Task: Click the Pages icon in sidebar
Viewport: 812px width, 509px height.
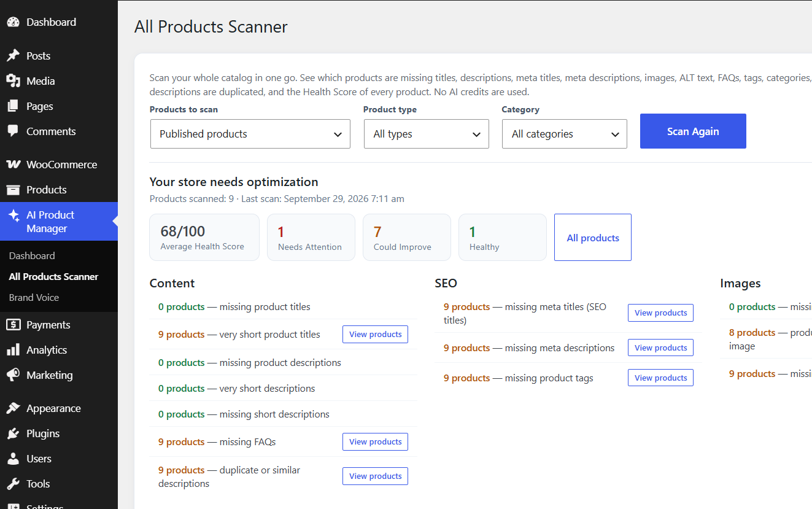Action: pos(13,106)
